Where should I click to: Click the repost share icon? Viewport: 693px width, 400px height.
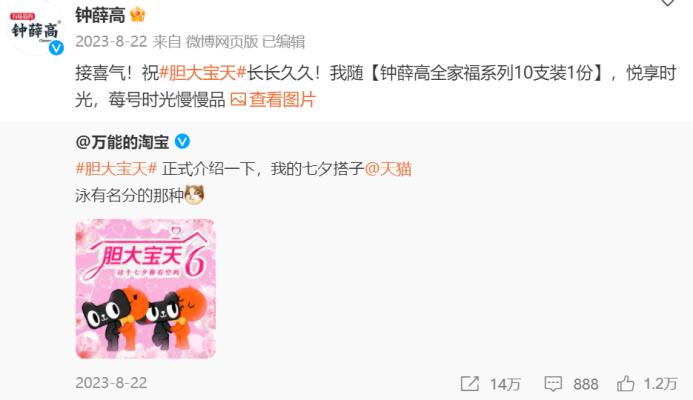click(469, 384)
